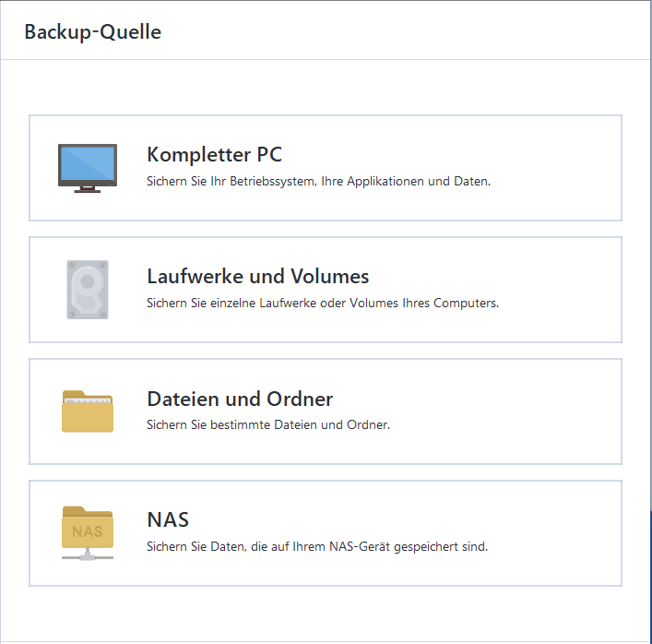The height and width of the screenshot is (644, 652).
Task: Click description 'Sichern Sie Ihr Betriebssystem, Ihre Applikationen'
Action: 318,182
